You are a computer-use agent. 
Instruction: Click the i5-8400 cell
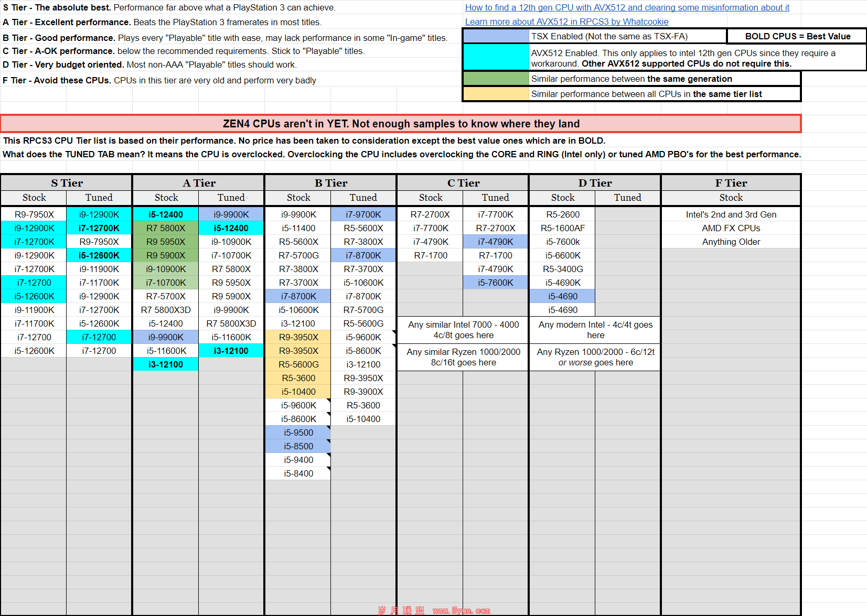(x=298, y=473)
